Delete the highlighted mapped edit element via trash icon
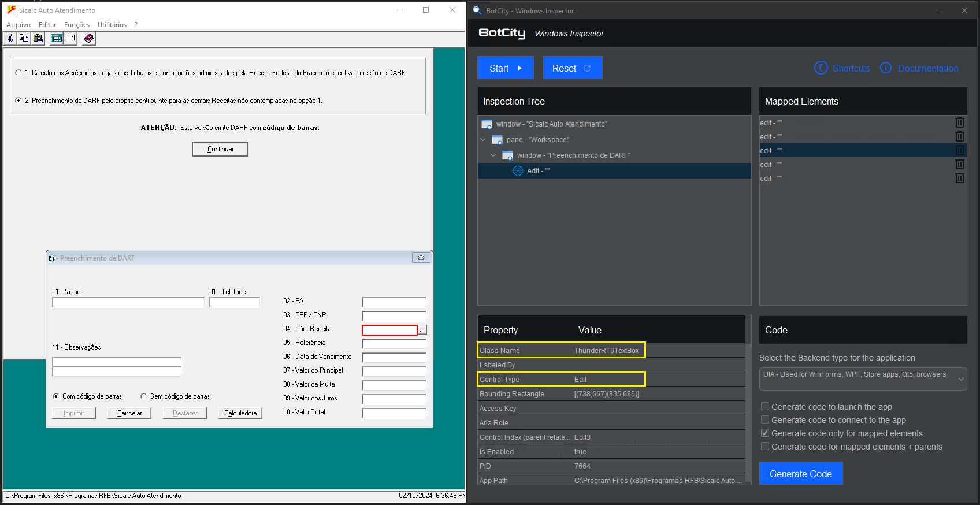980x505 pixels. coord(959,150)
